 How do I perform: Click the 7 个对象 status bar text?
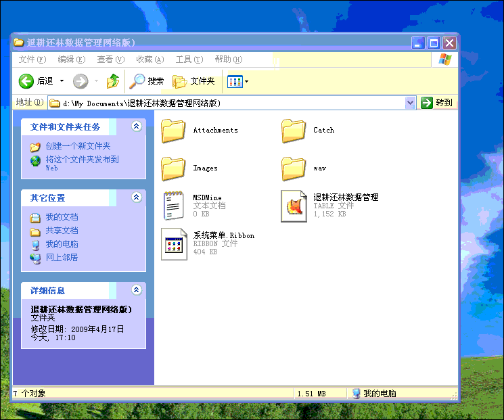tap(29, 394)
